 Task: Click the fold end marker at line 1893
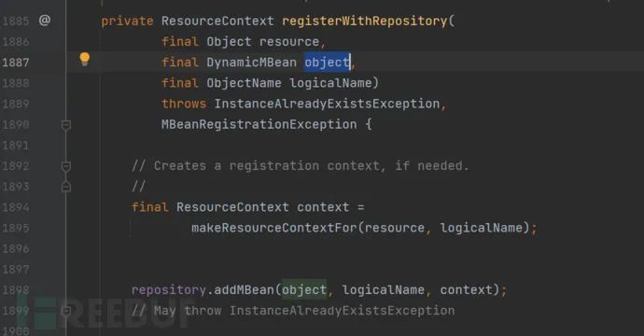tap(66, 187)
